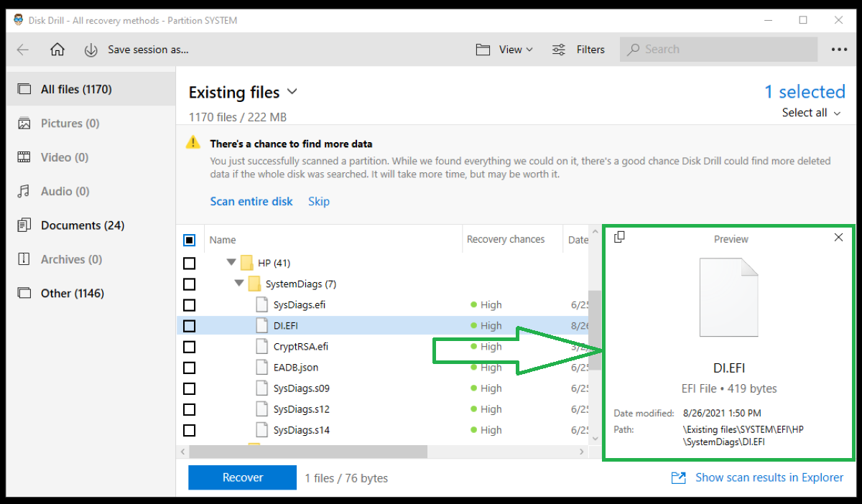Check the SystemDiags (7) checkbox

(190, 284)
